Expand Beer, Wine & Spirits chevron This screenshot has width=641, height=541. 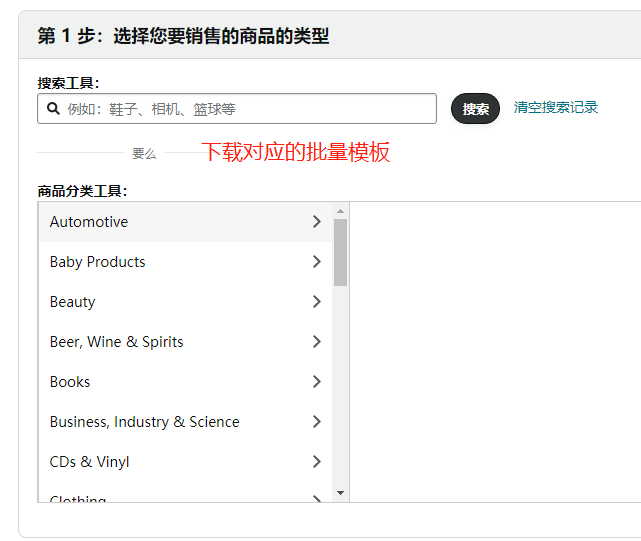coord(317,342)
